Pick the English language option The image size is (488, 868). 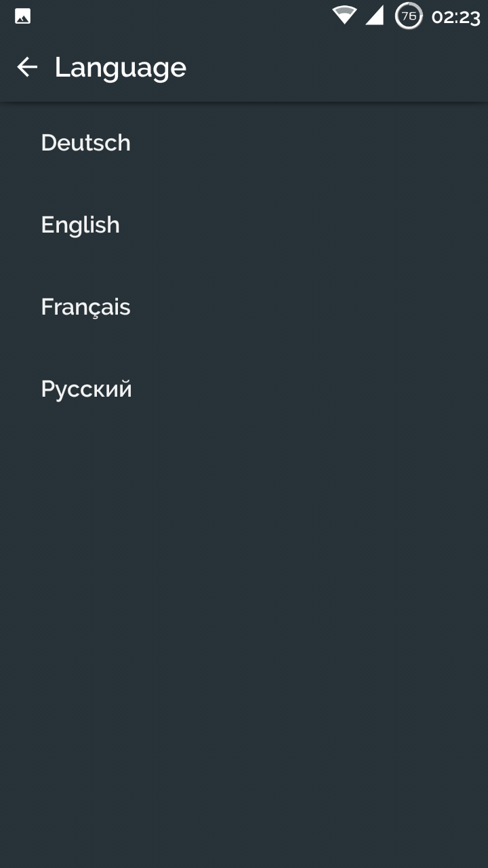[244, 224]
